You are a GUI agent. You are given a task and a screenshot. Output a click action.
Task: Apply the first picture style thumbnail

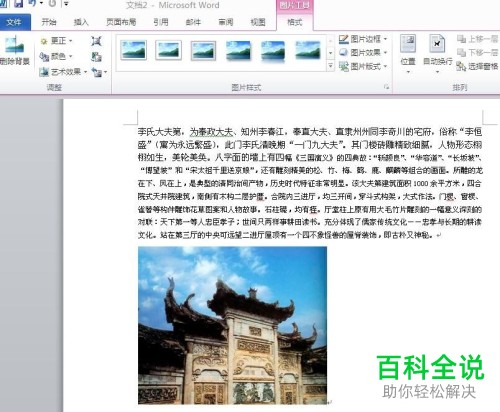pyautogui.click(x=134, y=50)
